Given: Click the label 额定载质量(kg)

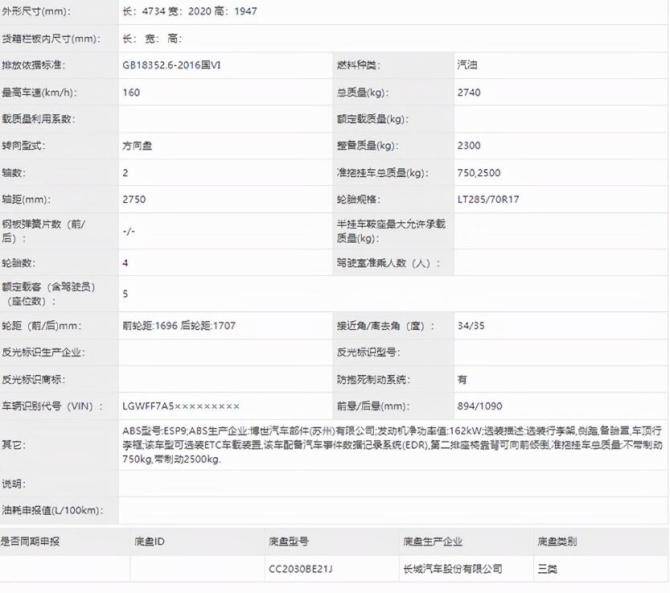Looking at the screenshot, I should click(x=373, y=119).
